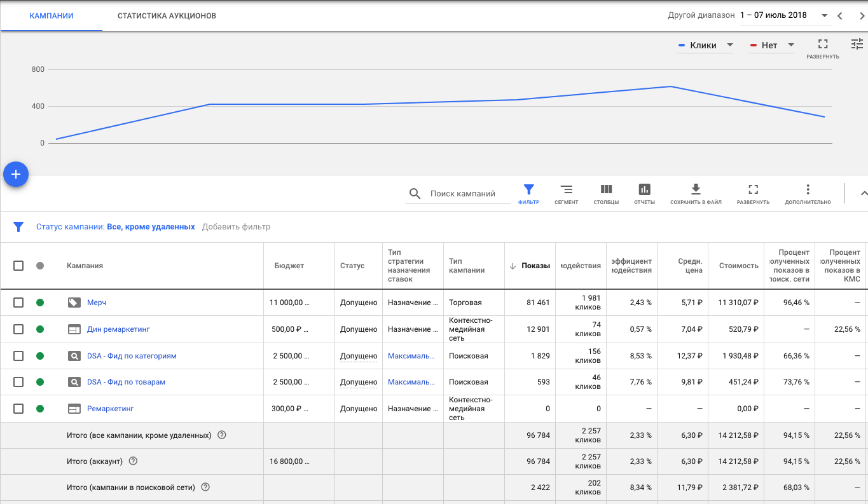Open help icon next to Итого (все кампании)
Screen dimensions: 868x504
pyautogui.click(x=222, y=435)
